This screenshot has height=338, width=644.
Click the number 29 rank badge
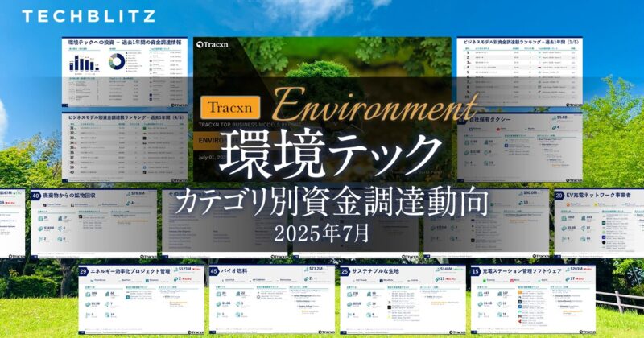pyautogui.click(x=84, y=271)
